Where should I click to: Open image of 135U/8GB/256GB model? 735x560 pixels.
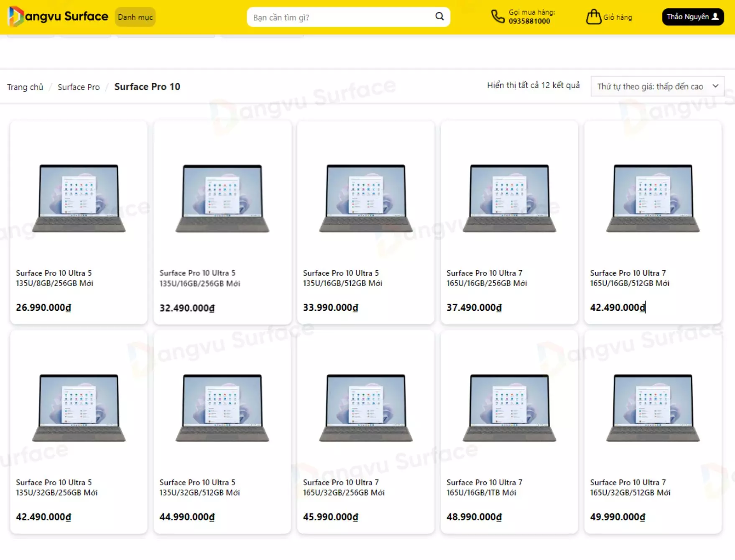79,198
